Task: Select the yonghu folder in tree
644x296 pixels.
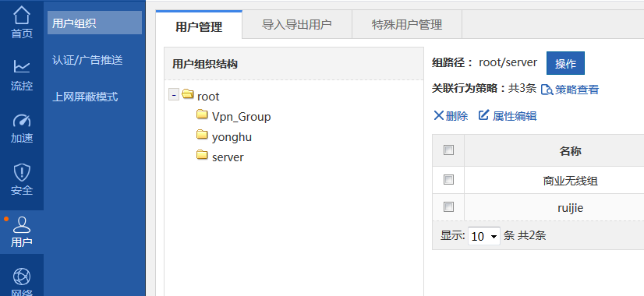Action: point(225,137)
